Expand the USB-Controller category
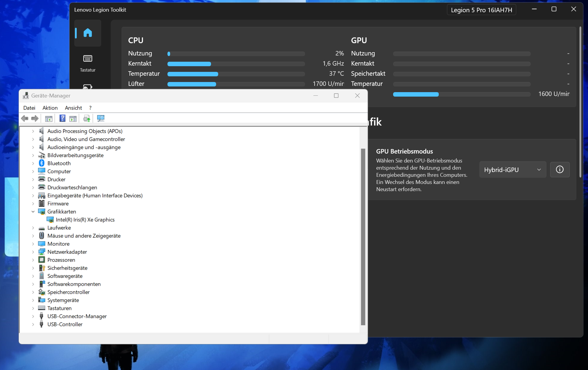Image resolution: width=588 pixels, height=370 pixels. [x=33, y=324]
